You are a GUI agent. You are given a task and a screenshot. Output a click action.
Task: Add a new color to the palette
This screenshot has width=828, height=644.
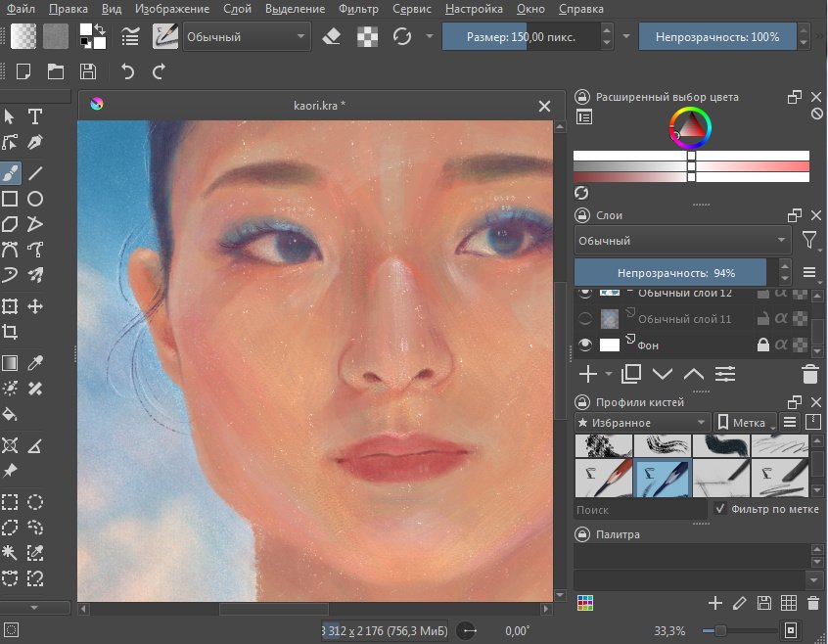715,603
